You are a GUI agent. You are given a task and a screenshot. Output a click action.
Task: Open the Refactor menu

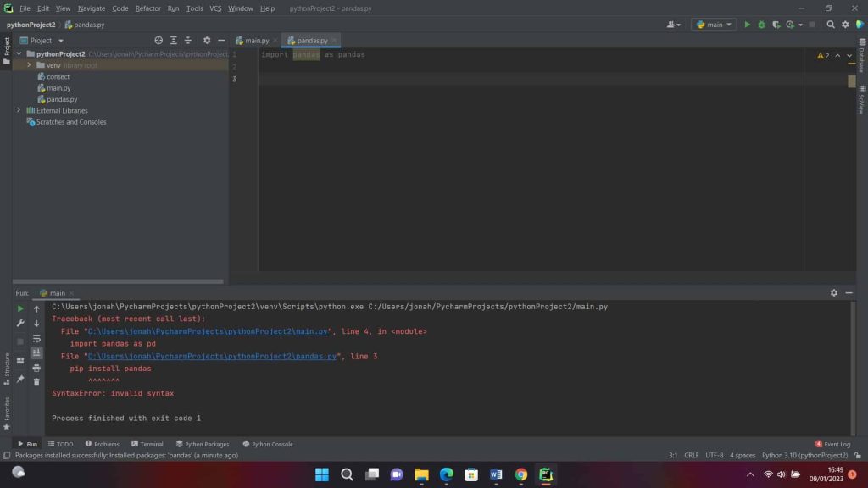tap(148, 8)
